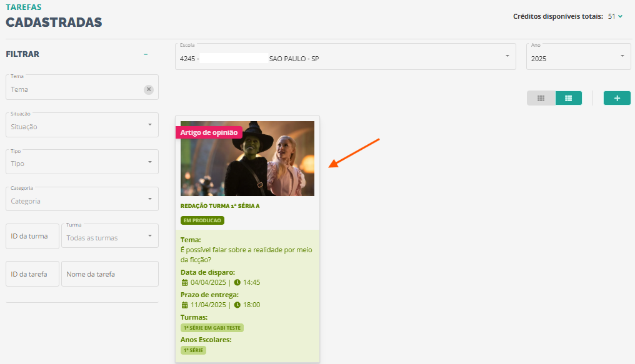Focus the Nome da tarefa field
This screenshot has height=364, width=635.
[110, 274]
